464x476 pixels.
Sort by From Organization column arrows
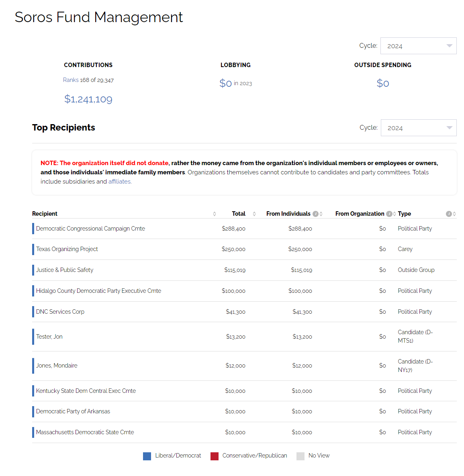[x=395, y=214]
